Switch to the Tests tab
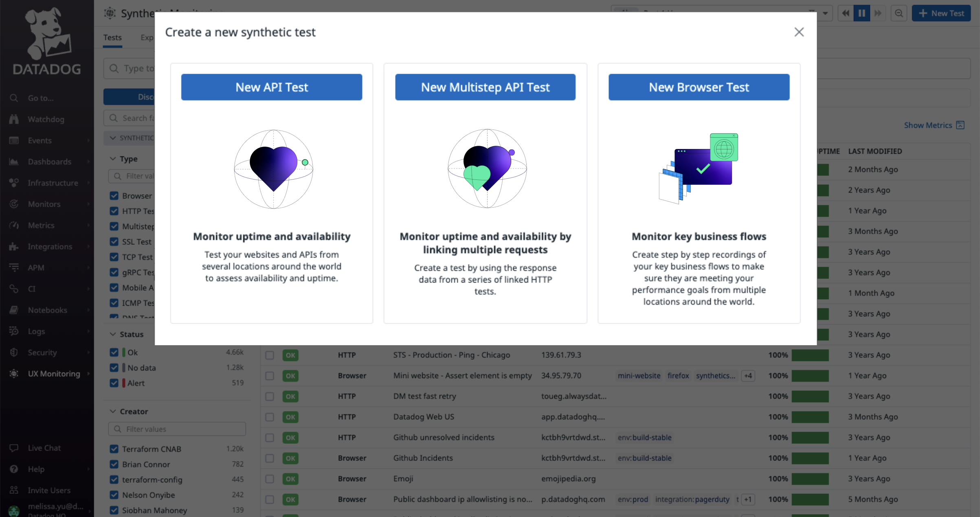980x517 pixels. pyautogui.click(x=112, y=37)
